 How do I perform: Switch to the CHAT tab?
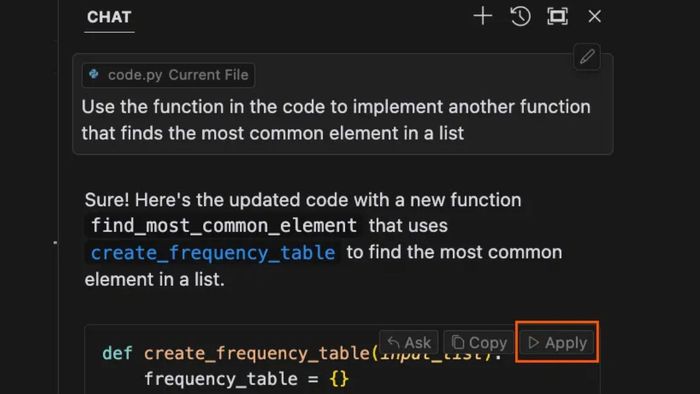click(x=109, y=17)
